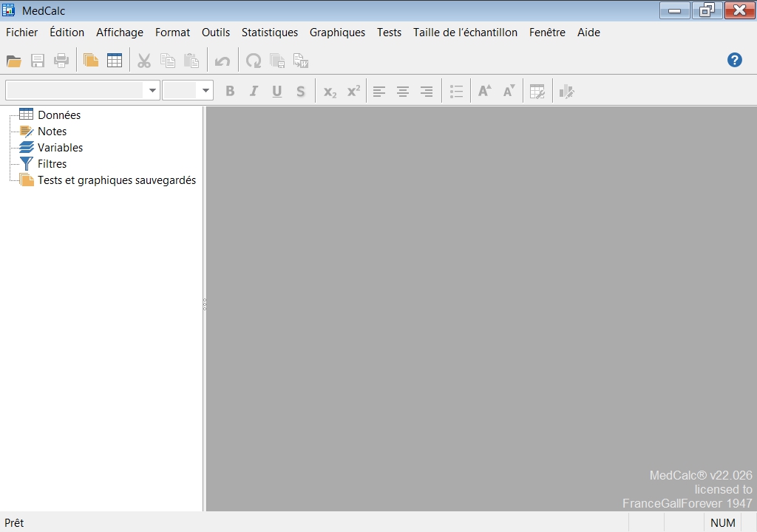Close the MedCalc window
Viewport: 757px width, 532px height.
pos(739,10)
